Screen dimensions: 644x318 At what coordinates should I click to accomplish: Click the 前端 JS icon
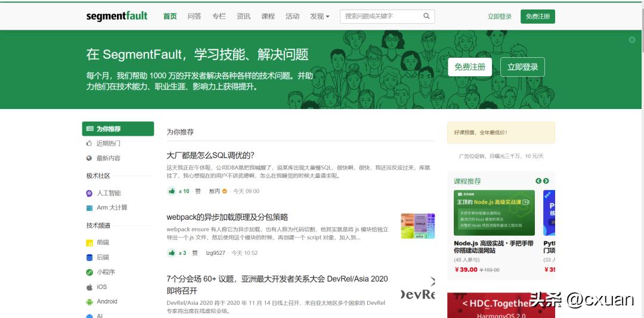pyautogui.click(x=89, y=243)
